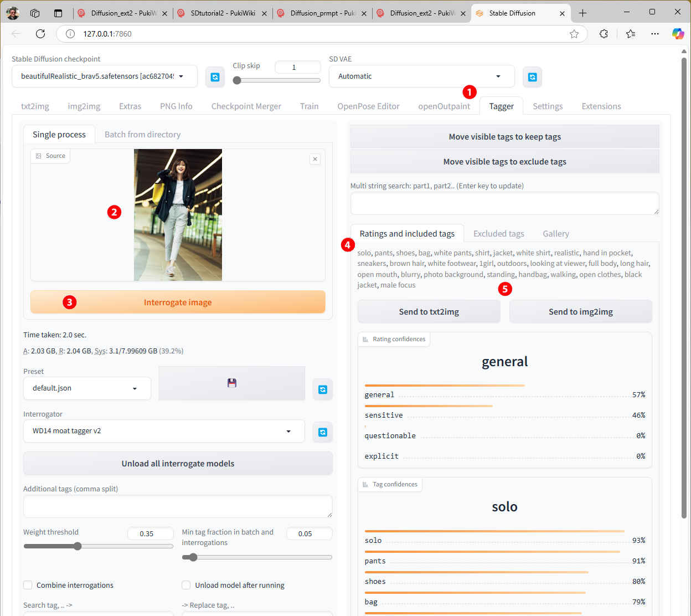Open browser extensions icon
691x616 pixels.
pos(604,34)
